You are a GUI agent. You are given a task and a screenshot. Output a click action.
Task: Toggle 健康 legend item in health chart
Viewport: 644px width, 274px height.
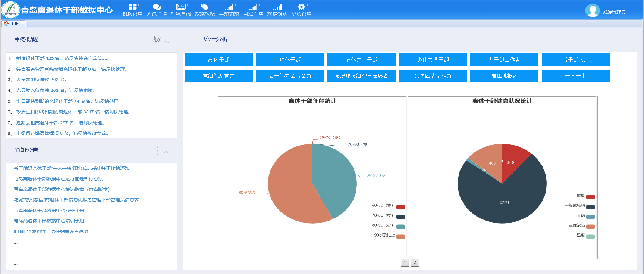click(590, 197)
